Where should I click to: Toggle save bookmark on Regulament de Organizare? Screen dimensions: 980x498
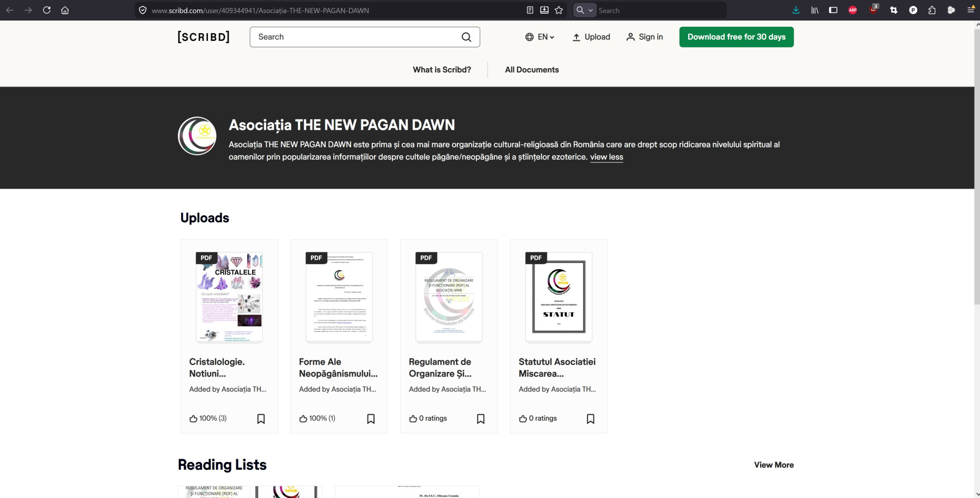coord(481,418)
